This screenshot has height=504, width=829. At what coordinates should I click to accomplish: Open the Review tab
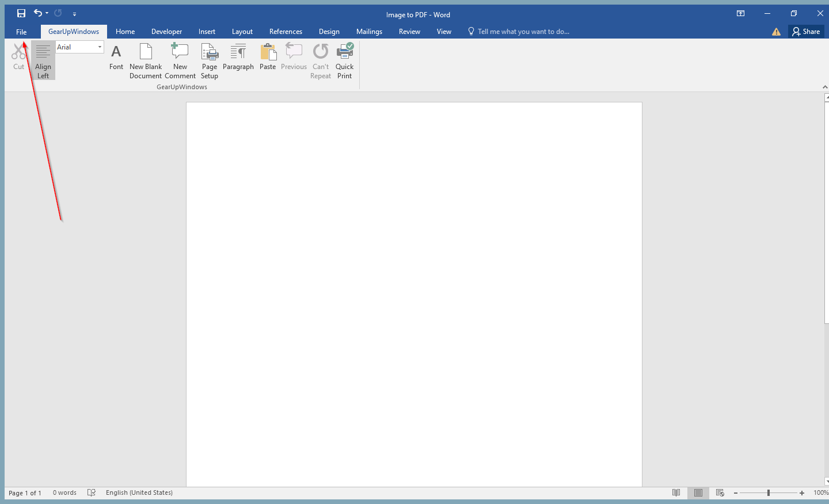[x=409, y=32]
